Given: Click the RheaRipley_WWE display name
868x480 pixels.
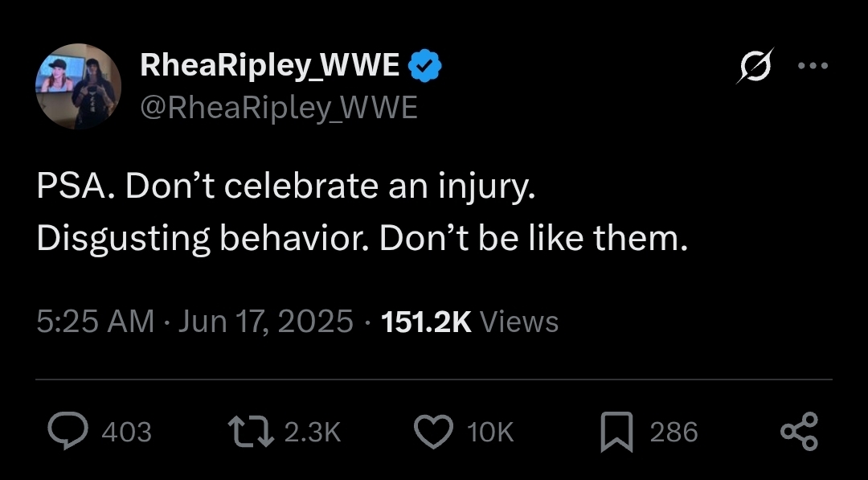Looking at the screenshot, I should (270, 66).
